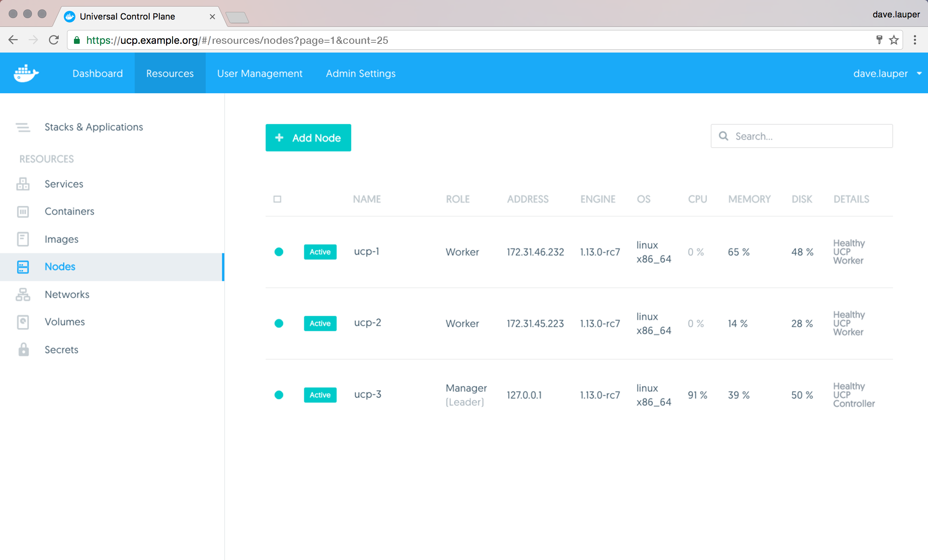This screenshot has width=928, height=560.
Task: Click the Volumes sidebar icon
Action: pos(22,322)
